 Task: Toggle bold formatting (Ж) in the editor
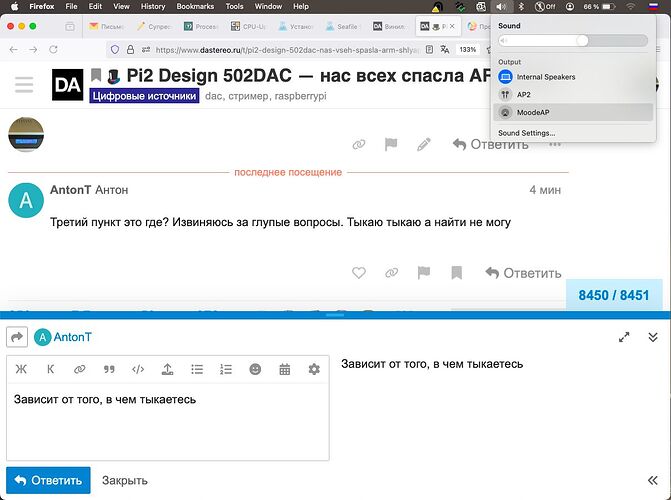[21, 369]
